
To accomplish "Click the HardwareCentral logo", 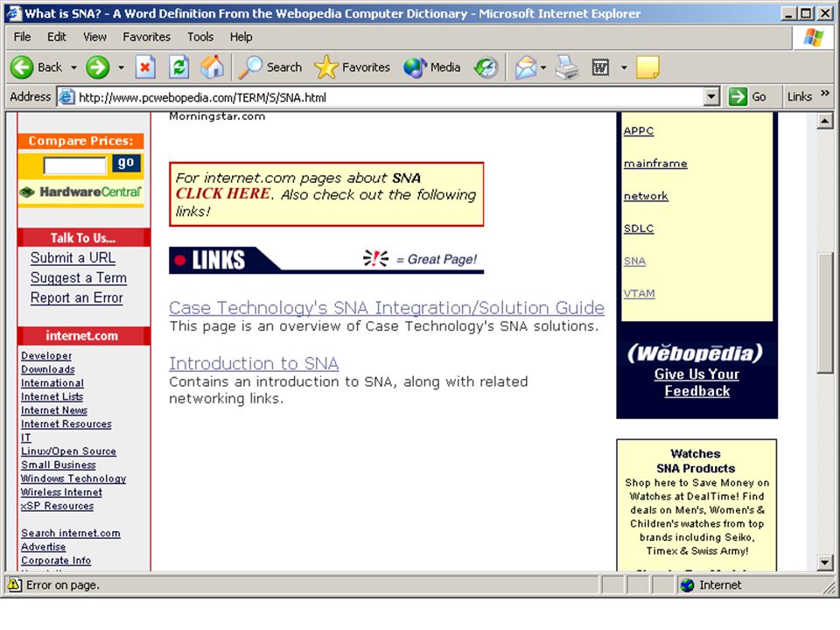I will coord(80,192).
